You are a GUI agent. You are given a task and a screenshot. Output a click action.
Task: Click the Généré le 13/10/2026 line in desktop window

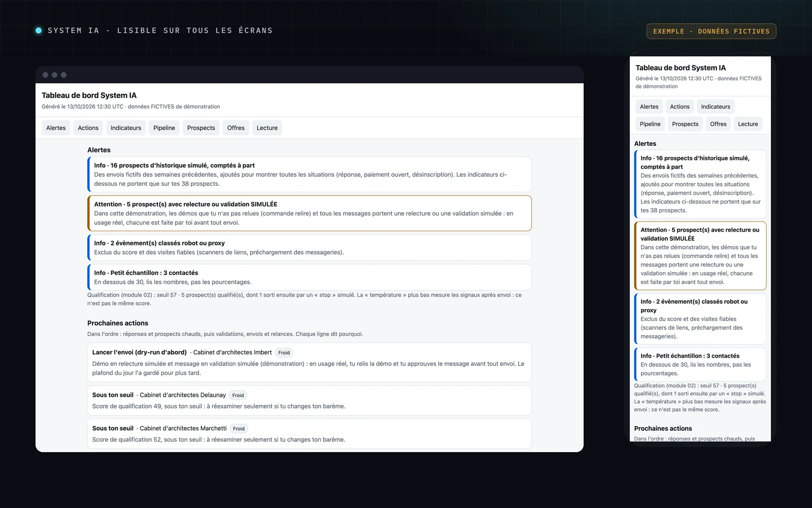(x=131, y=107)
